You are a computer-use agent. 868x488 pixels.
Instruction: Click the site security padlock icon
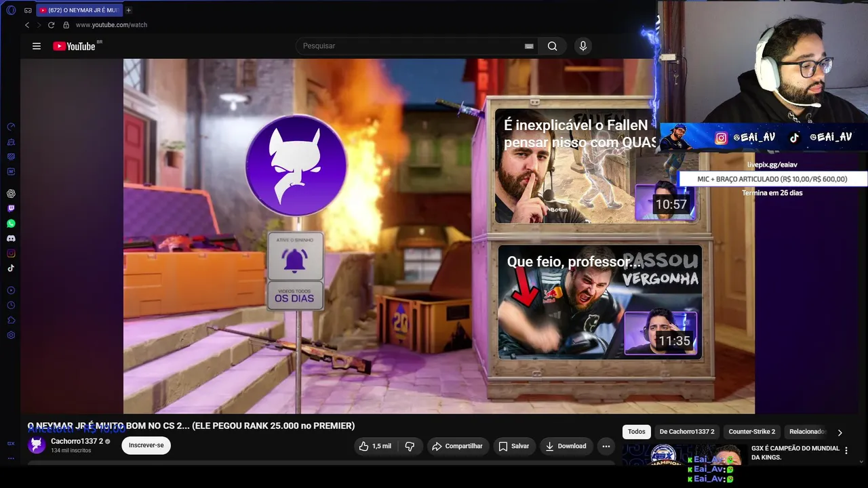(66, 25)
